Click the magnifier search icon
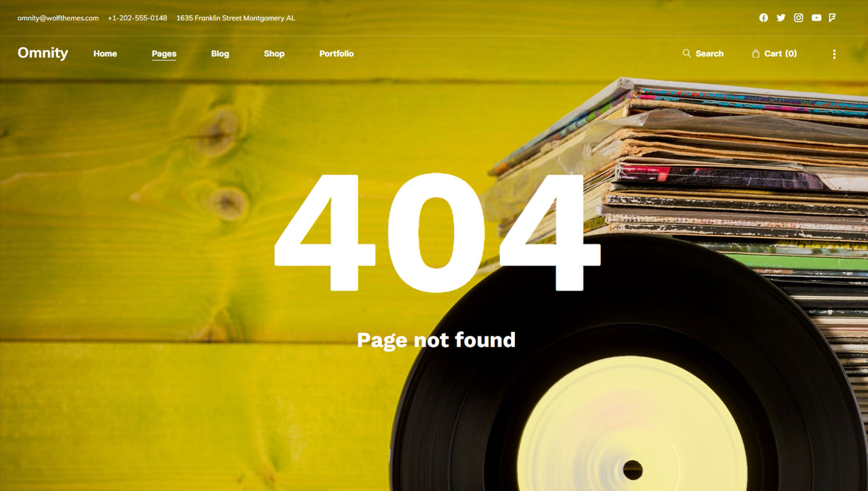The width and height of the screenshot is (868, 491). click(686, 53)
